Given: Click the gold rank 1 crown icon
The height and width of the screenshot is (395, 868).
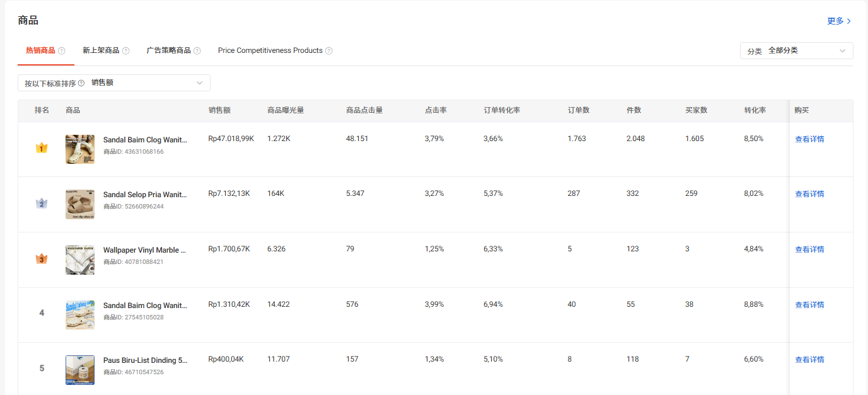Looking at the screenshot, I should click(42, 149).
